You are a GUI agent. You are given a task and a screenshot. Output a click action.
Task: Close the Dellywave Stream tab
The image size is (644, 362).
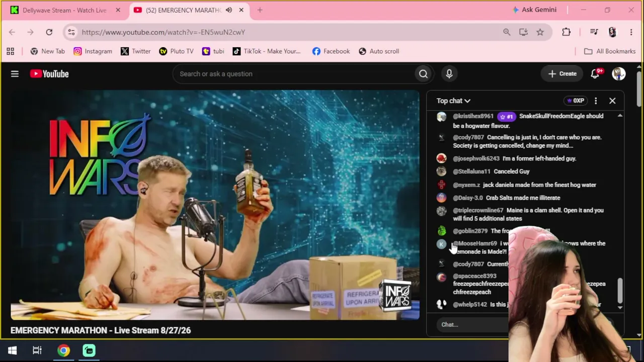(x=118, y=10)
